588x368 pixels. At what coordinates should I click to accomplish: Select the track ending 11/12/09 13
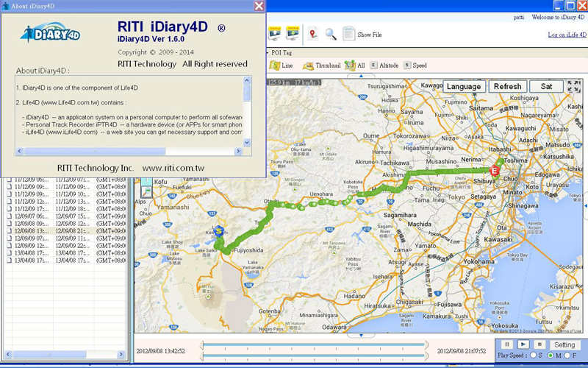[73, 202]
